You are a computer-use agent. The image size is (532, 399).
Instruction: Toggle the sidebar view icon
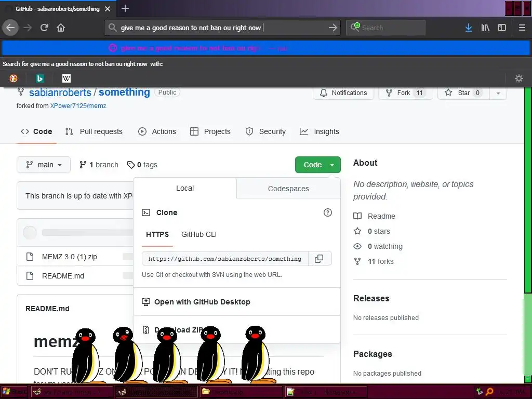(x=502, y=28)
